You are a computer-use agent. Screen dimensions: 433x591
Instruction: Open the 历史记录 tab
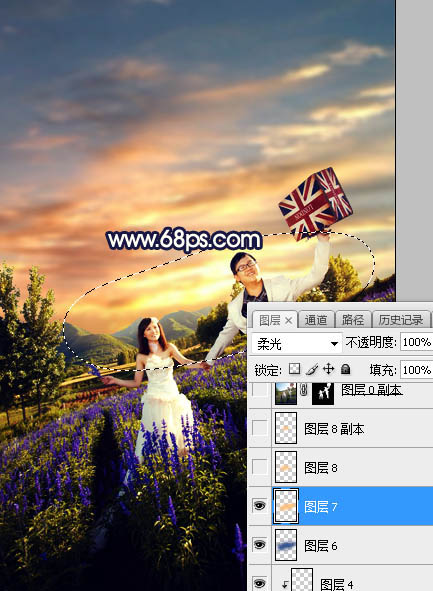(x=401, y=320)
